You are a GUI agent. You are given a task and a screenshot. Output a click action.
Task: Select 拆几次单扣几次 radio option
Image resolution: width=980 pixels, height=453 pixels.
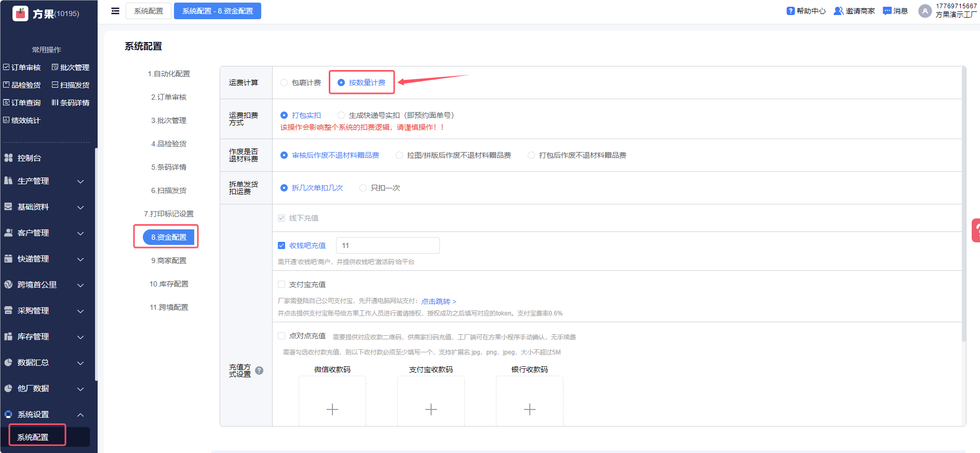284,188
